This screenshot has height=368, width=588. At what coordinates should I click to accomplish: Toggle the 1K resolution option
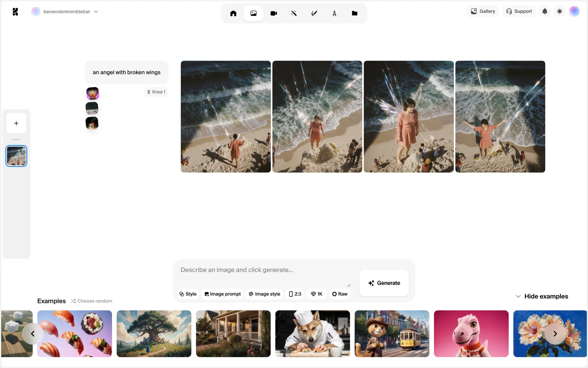tap(317, 294)
